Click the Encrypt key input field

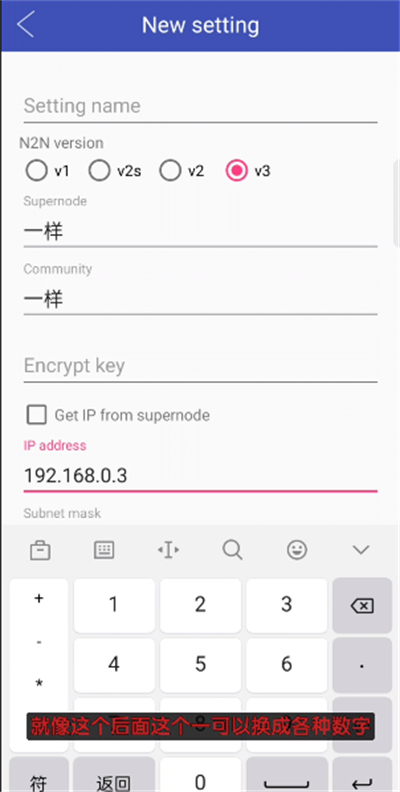200,366
